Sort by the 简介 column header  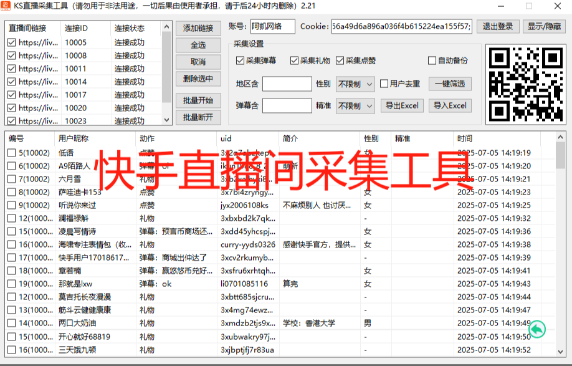(320, 139)
